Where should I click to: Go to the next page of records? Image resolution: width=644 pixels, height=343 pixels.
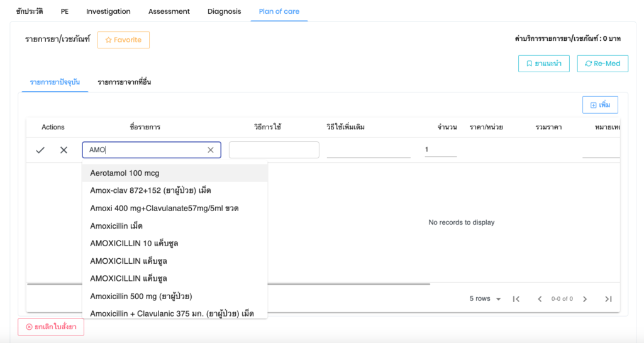tap(585, 299)
